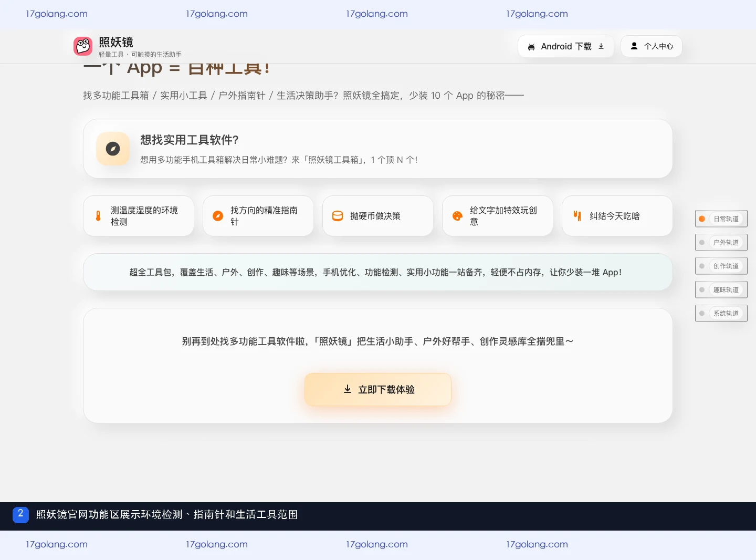
Task: Click the 轻量工具 · 可触摸的生活助手 tagline
Action: pos(140,55)
